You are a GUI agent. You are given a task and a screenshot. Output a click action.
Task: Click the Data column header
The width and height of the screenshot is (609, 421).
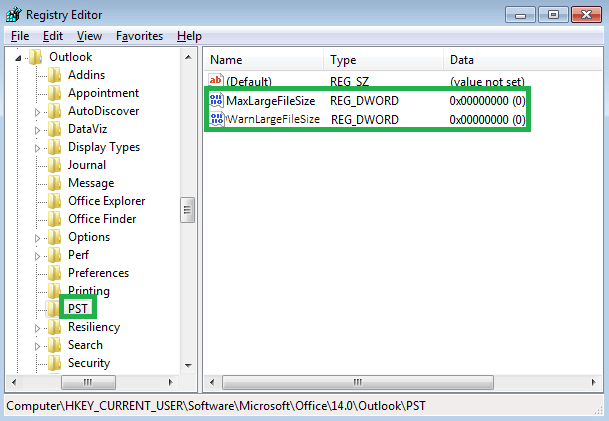click(523, 60)
